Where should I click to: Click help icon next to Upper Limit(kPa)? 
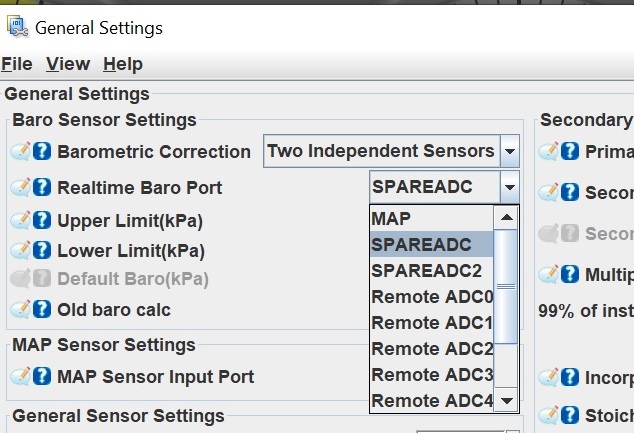(42, 220)
